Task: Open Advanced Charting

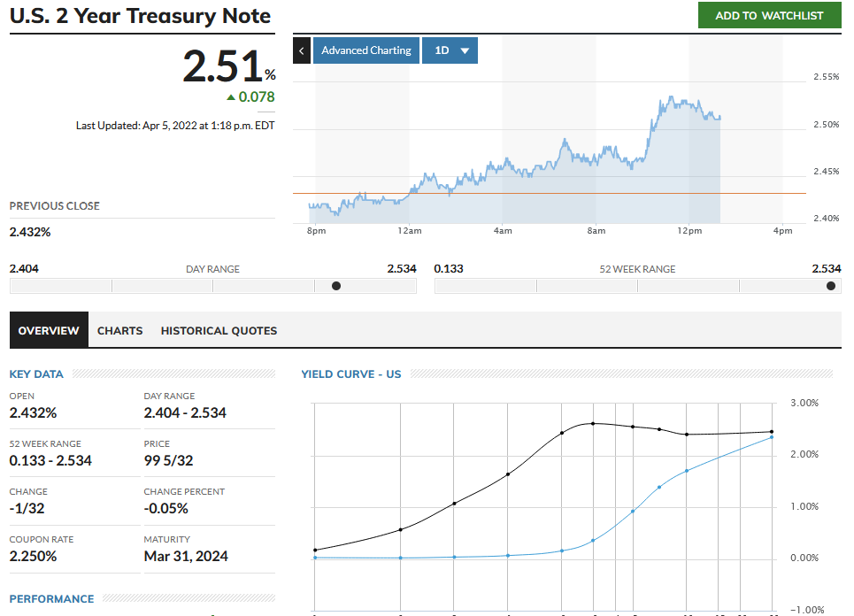Action: 366,50
